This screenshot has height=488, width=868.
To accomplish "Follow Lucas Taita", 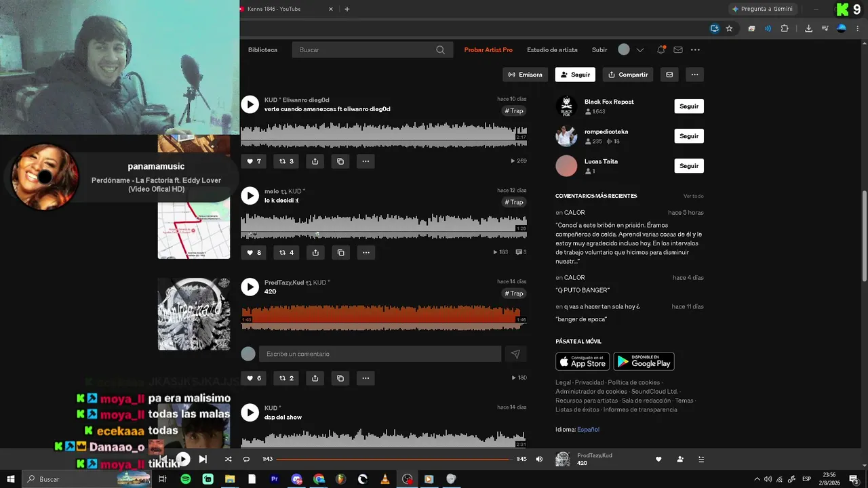I will tap(689, 166).
